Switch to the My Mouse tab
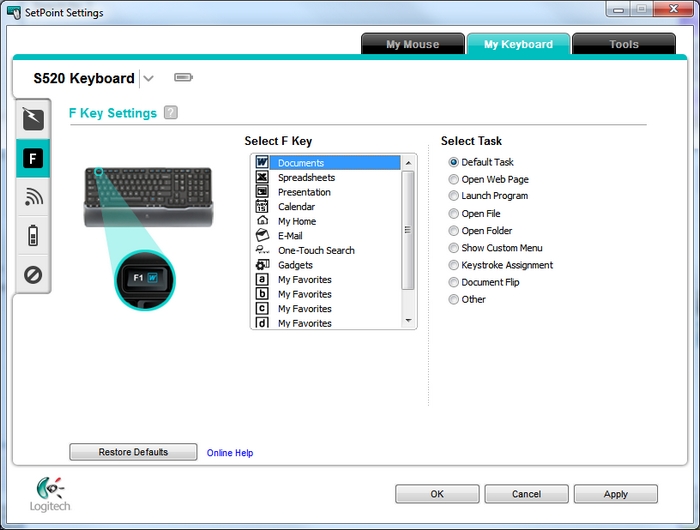The width and height of the screenshot is (700, 530). [x=412, y=44]
